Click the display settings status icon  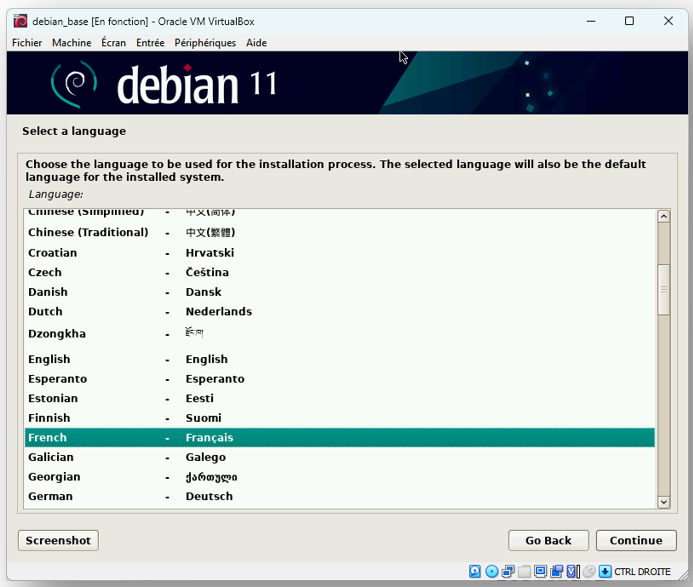(x=540, y=572)
